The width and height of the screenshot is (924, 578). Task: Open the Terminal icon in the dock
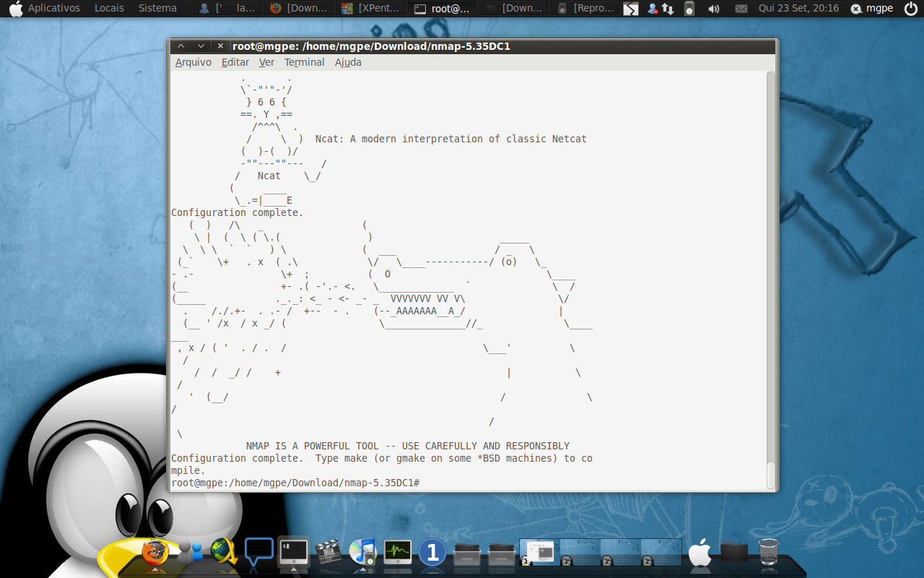point(294,553)
